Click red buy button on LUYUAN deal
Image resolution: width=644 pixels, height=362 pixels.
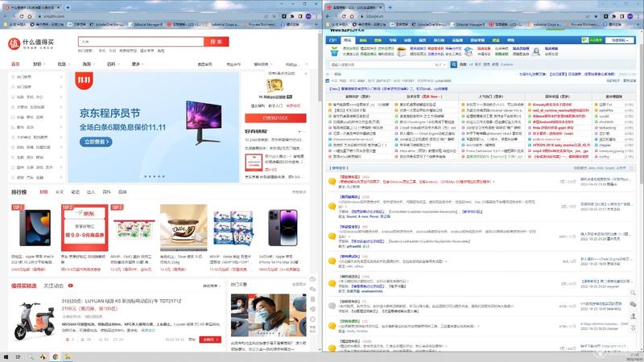210,339
